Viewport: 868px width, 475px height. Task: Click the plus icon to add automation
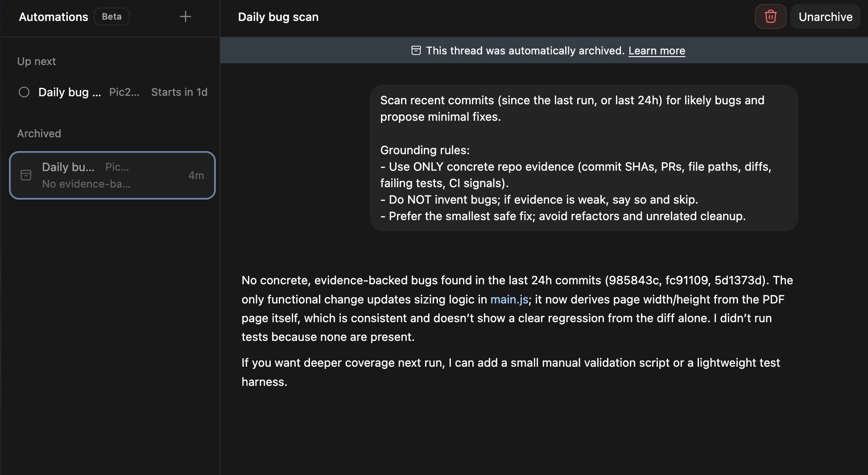pyautogui.click(x=185, y=17)
